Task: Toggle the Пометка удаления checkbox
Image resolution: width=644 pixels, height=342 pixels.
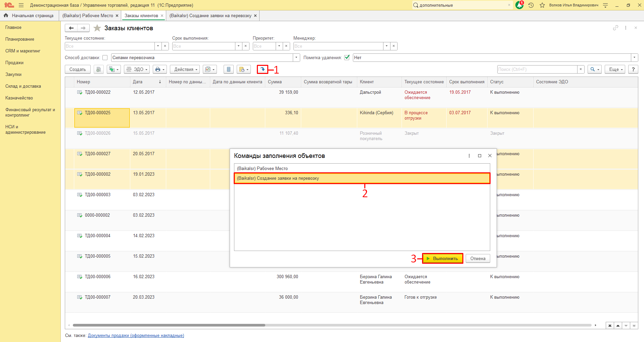Action: coord(347,57)
